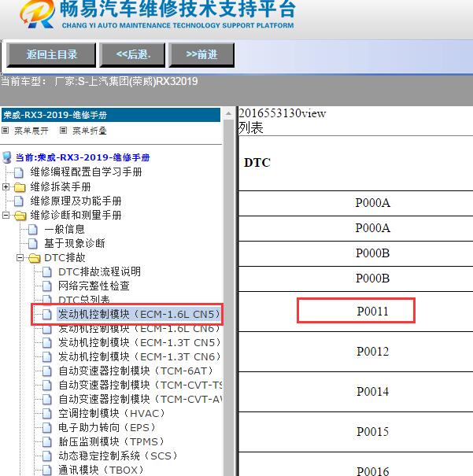Open the root 当前:荣威-RX3-2019-维修手册 link
The width and height of the screenshot is (473, 476).
[83, 157]
